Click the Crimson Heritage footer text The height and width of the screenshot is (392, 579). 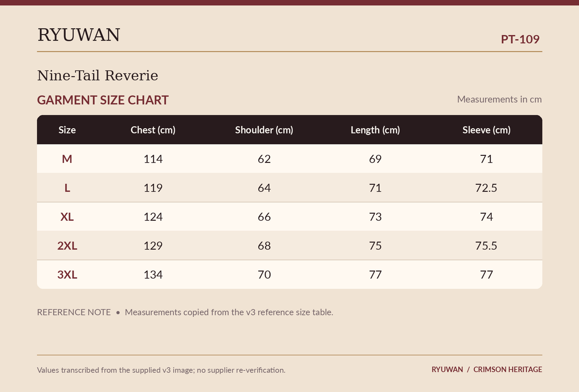(508, 369)
